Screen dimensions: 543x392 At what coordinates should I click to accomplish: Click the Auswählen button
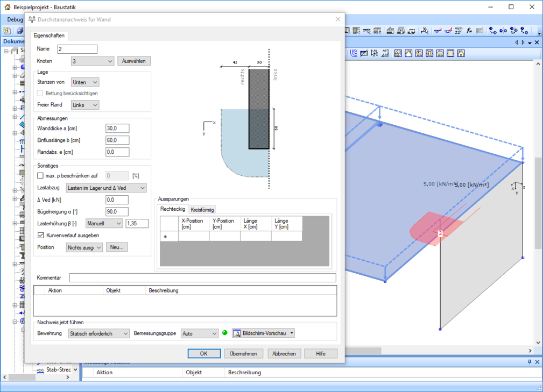click(x=134, y=61)
